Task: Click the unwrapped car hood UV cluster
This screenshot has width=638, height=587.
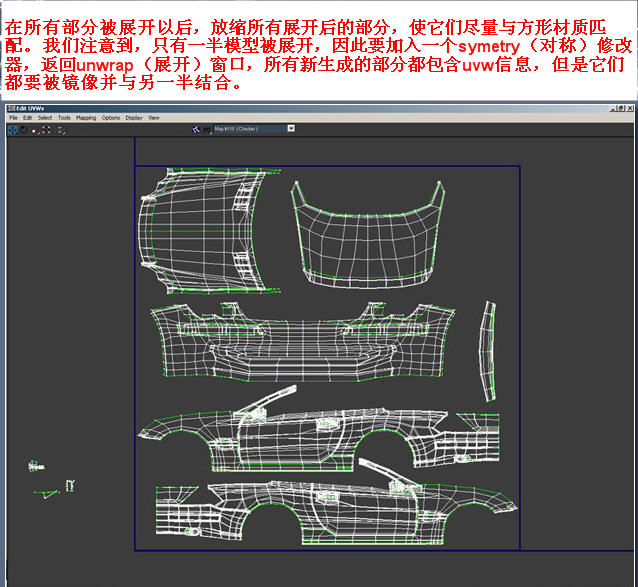Action: 365,232
